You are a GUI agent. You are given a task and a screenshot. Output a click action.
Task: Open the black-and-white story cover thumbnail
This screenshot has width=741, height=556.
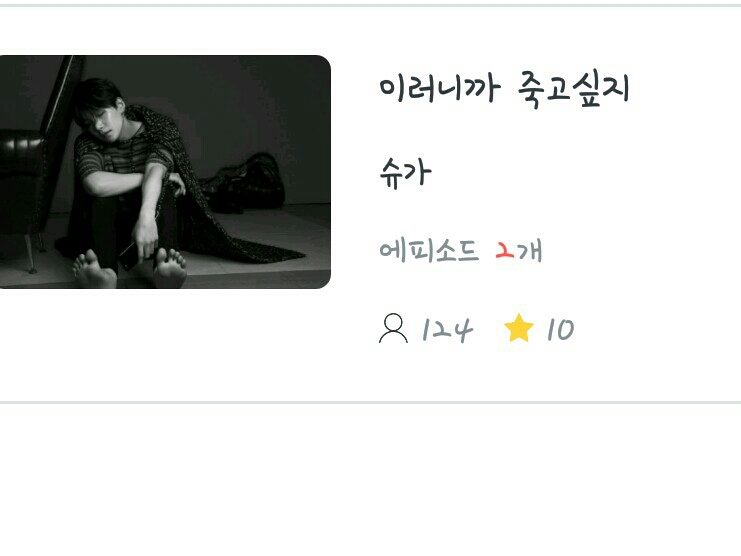pyautogui.click(x=165, y=172)
